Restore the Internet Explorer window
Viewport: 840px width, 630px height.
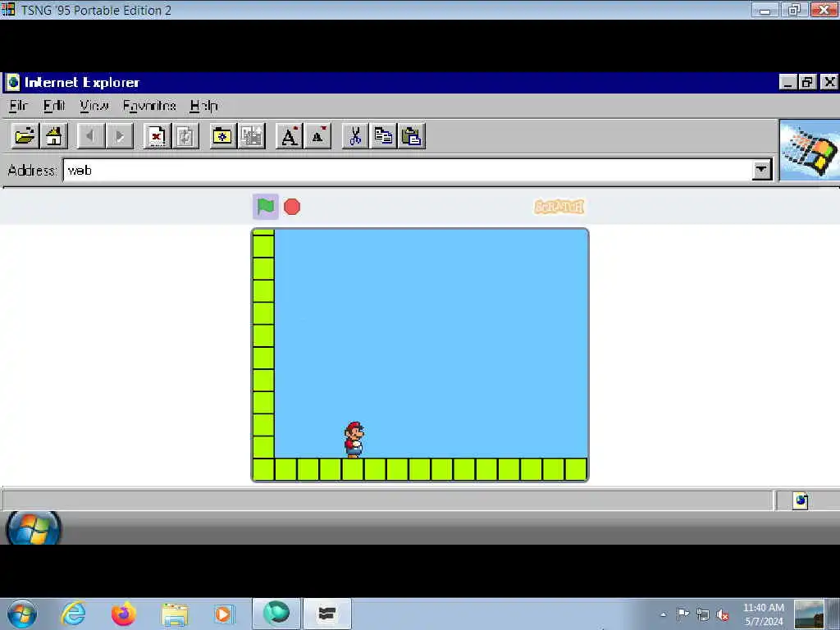pyautogui.click(x=807, y=82)
